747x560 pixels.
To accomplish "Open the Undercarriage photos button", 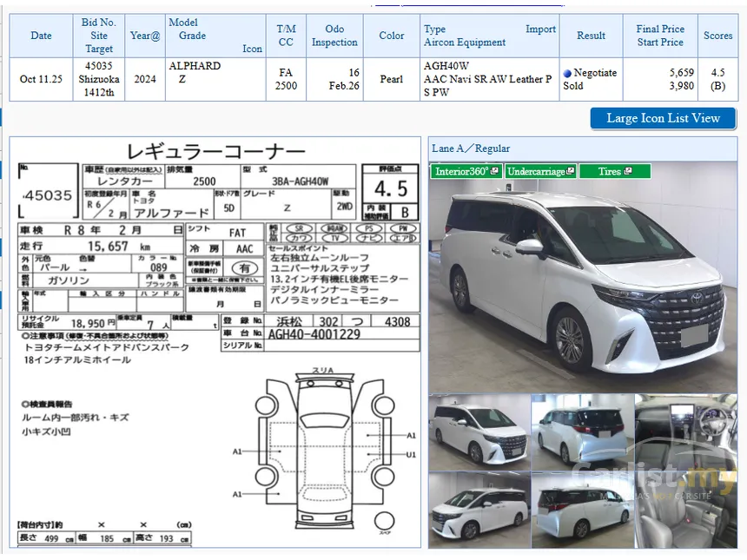I will click(x=541, y=171).
